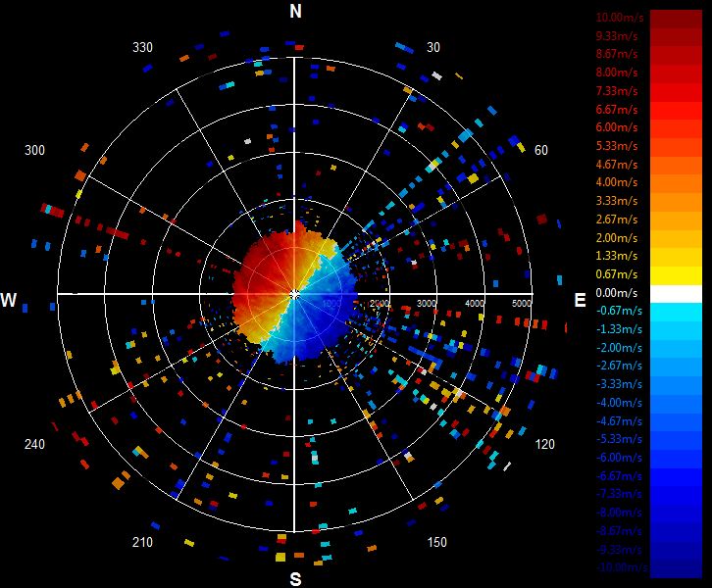Image resolution: width=712 pixels, height=588 pixels.
Task: Click the -1.33m/s legend label
Action: tap(620, 329)
